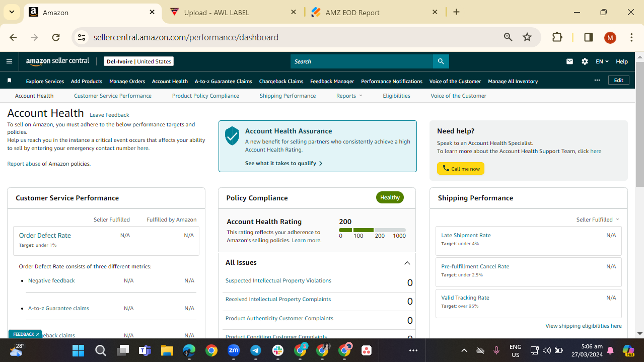644x362 pixels.
Task: Open the three-dots more menu
Action: [597, 80]
